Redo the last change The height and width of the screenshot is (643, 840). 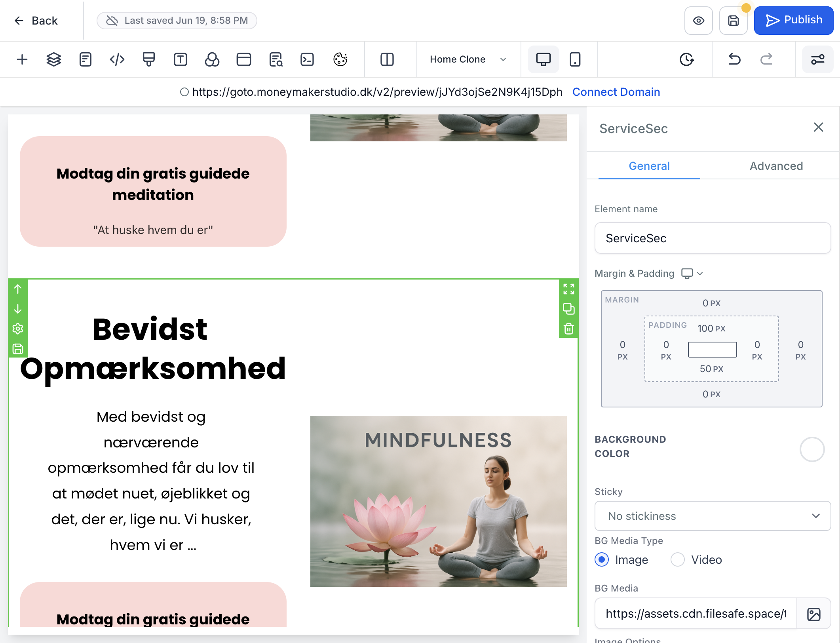pos(766,59)
